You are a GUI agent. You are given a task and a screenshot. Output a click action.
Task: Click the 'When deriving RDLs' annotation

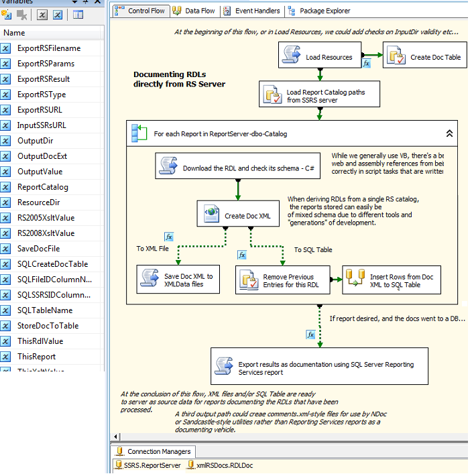[x=353, y=211]
